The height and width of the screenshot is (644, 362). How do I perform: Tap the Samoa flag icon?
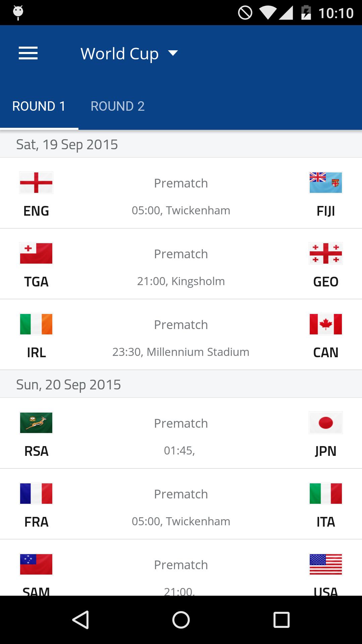tap(36, 565)
